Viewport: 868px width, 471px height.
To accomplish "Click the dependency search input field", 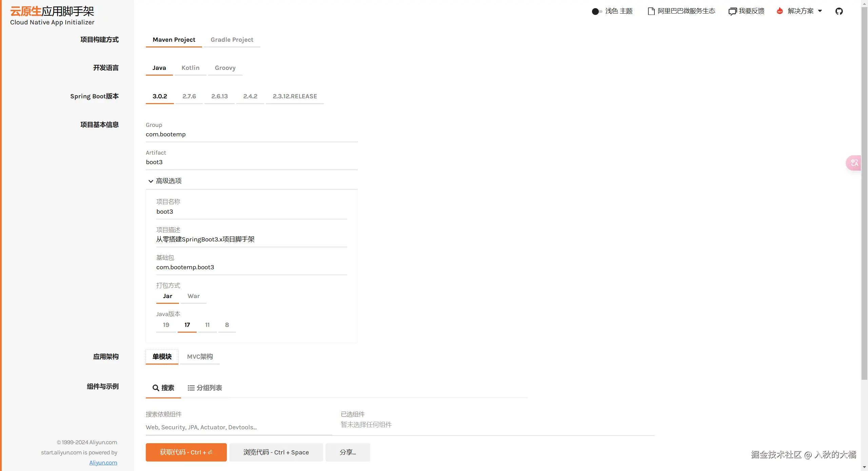I will (x=237, y=427).
